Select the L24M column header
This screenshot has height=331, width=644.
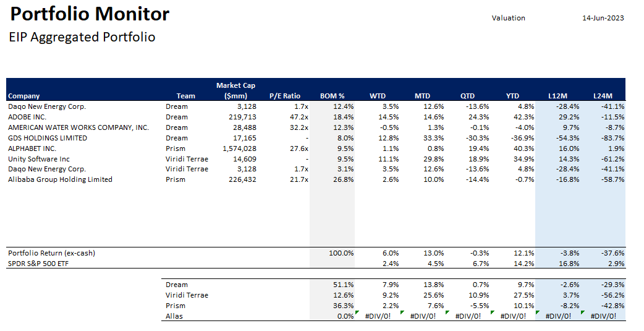(x=603, y=96)
